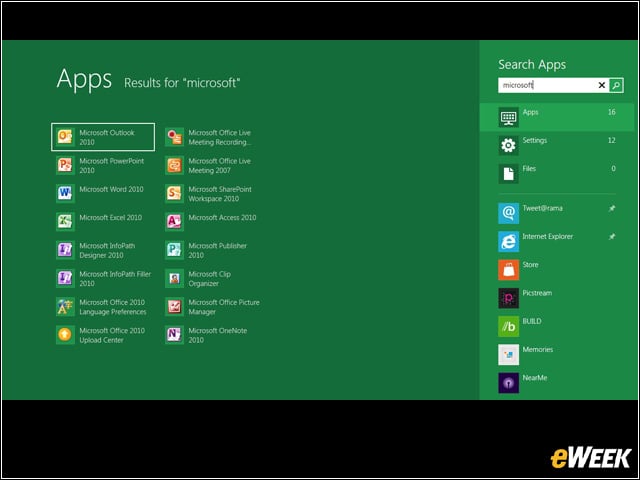Viewport: 640px width, 480px height.
Task: Launch PowerPoint 2010 from its icon
Action: [65, 165]
